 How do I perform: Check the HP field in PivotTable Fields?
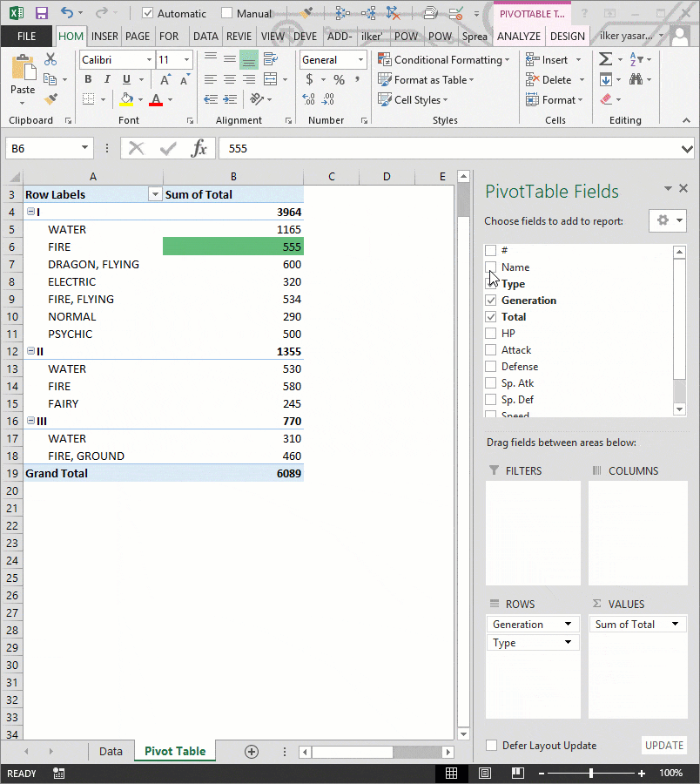pyautogui.click(x=490, y=333)
